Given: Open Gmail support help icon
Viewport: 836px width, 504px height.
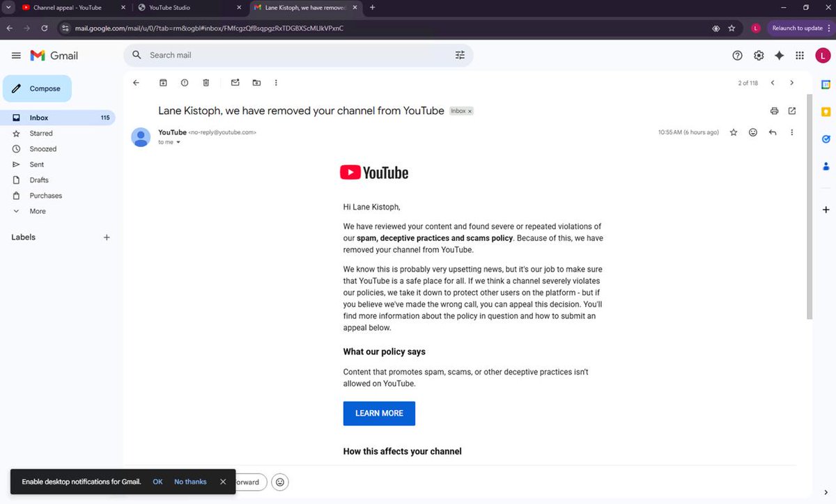Looking at the screenshot, I should pos(738,55).
